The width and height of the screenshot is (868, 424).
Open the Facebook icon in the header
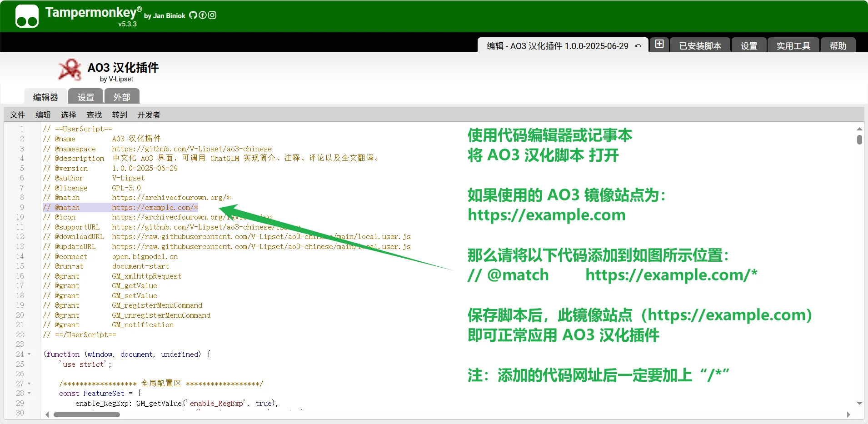203,15
